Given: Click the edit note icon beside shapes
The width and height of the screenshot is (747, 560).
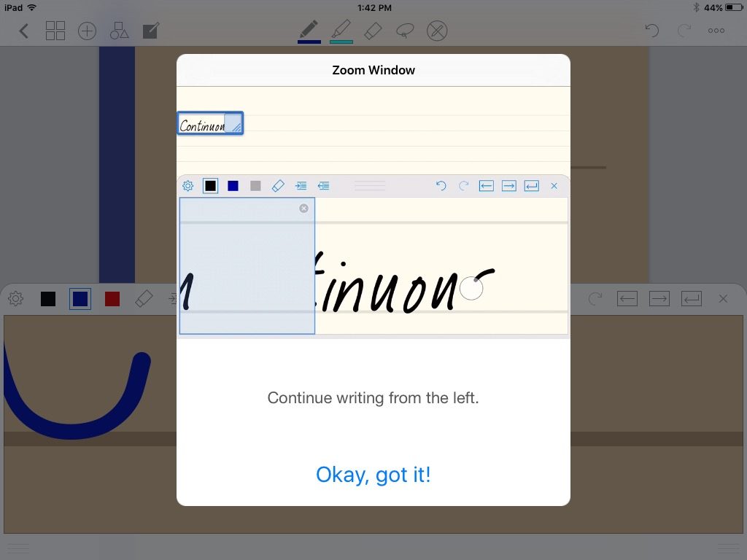Looking at the screenshot, I should point(151,31).
